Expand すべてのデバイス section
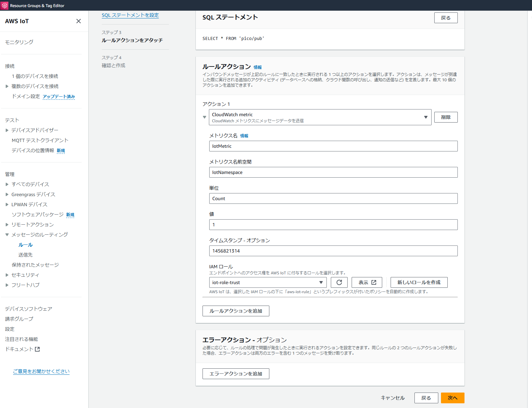532x408 pixels. tap(7, 184)
